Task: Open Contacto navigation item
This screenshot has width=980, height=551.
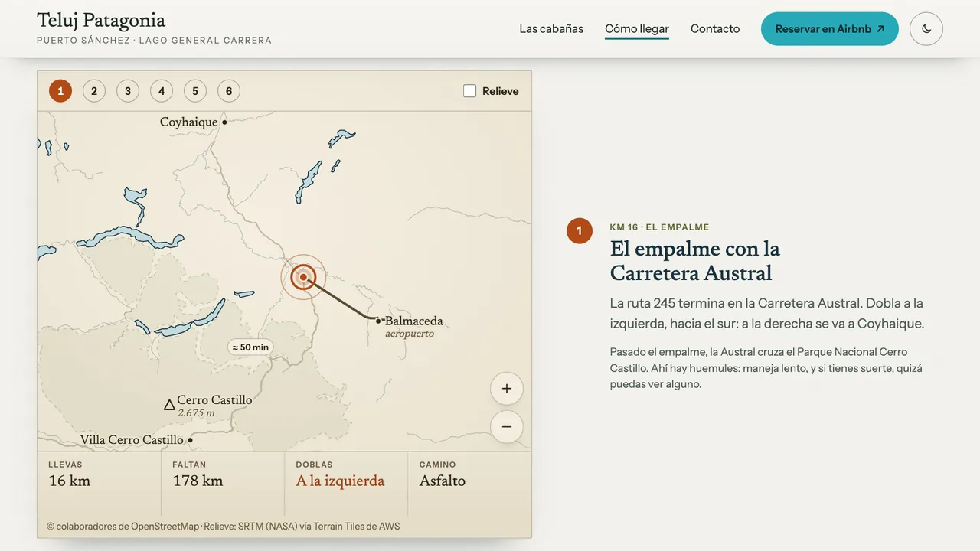Action: (715, 29)
